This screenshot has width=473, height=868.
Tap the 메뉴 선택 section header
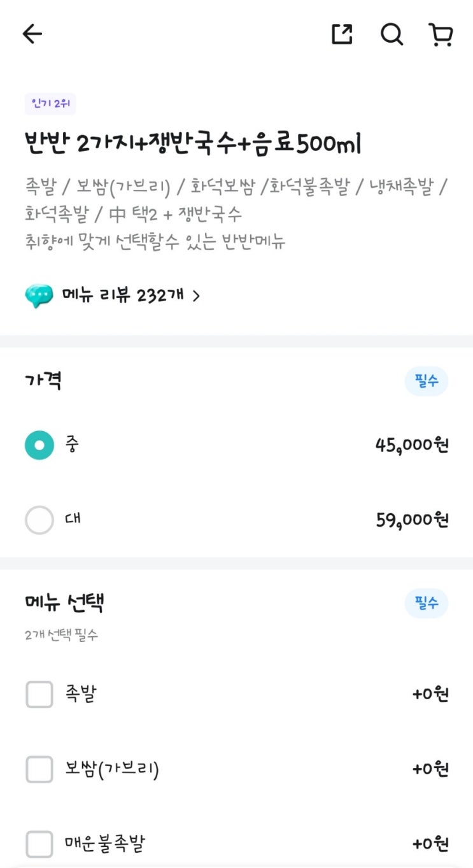point(64,602)
